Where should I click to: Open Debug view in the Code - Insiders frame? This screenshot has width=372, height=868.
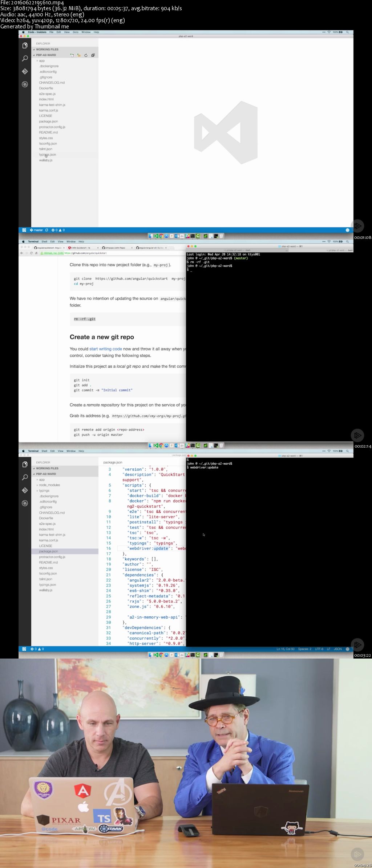(x=25, y=84)
